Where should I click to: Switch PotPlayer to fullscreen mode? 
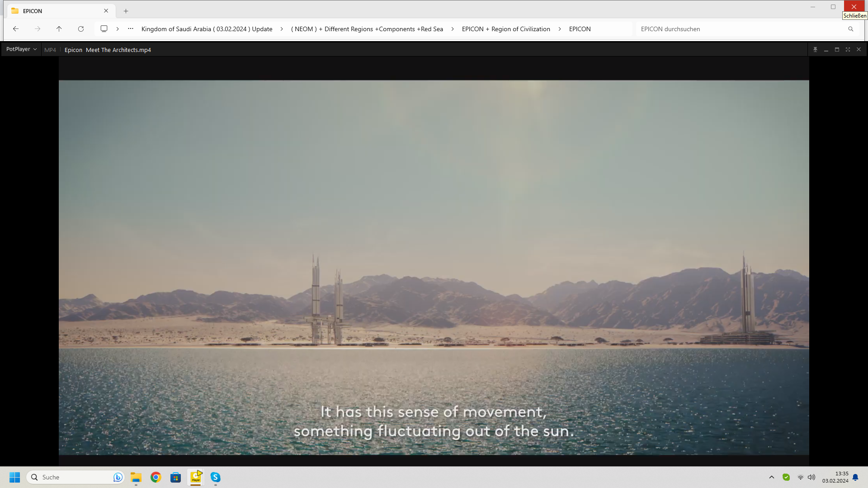point(848,50)
